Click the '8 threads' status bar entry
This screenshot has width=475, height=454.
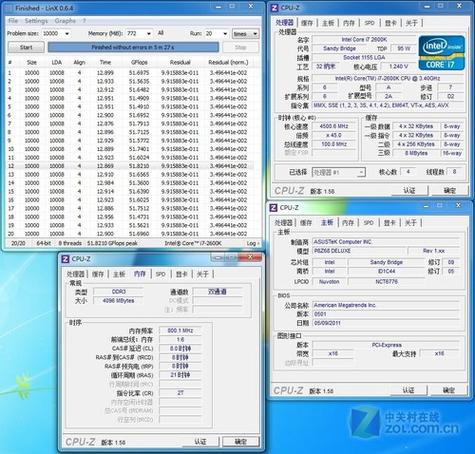70,243
